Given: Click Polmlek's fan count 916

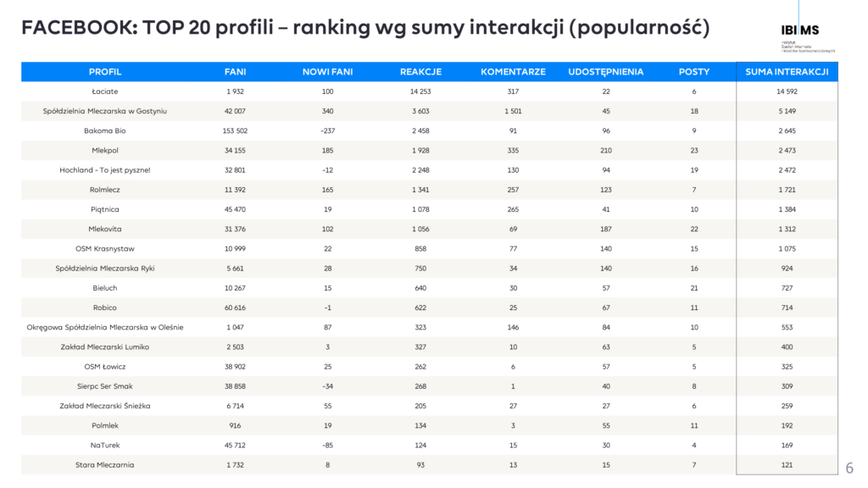Looking at the screenshot, I should tap(236, 425).
